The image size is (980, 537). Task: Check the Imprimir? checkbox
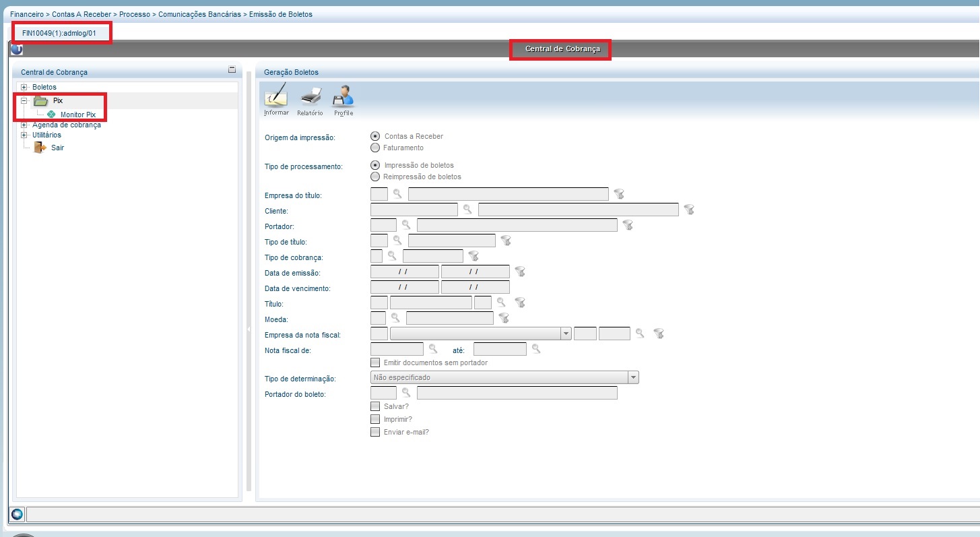(x=375, y=419)
